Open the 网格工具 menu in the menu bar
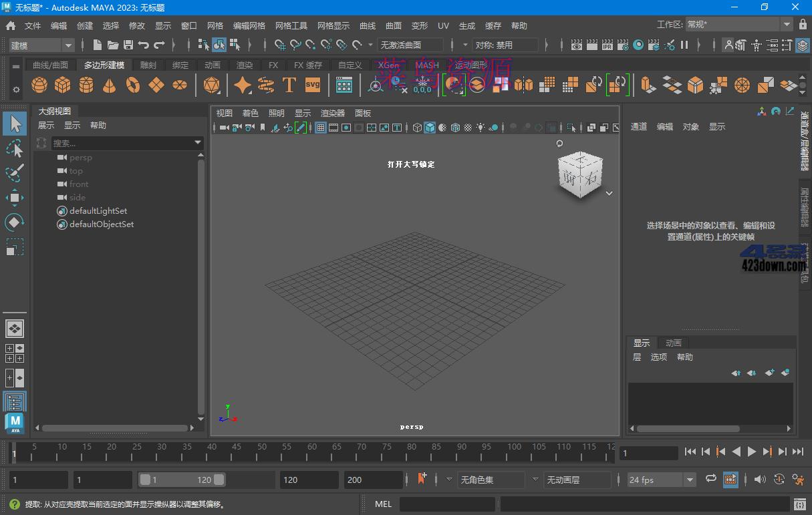Image resolution: width=812 pixels, height=515 pixels. [x=291, y=25]
